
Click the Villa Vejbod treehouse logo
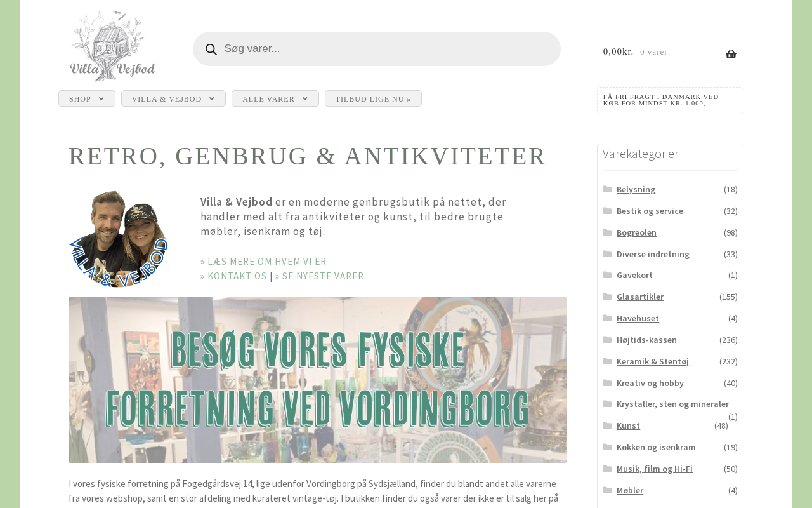coord(112,46)
